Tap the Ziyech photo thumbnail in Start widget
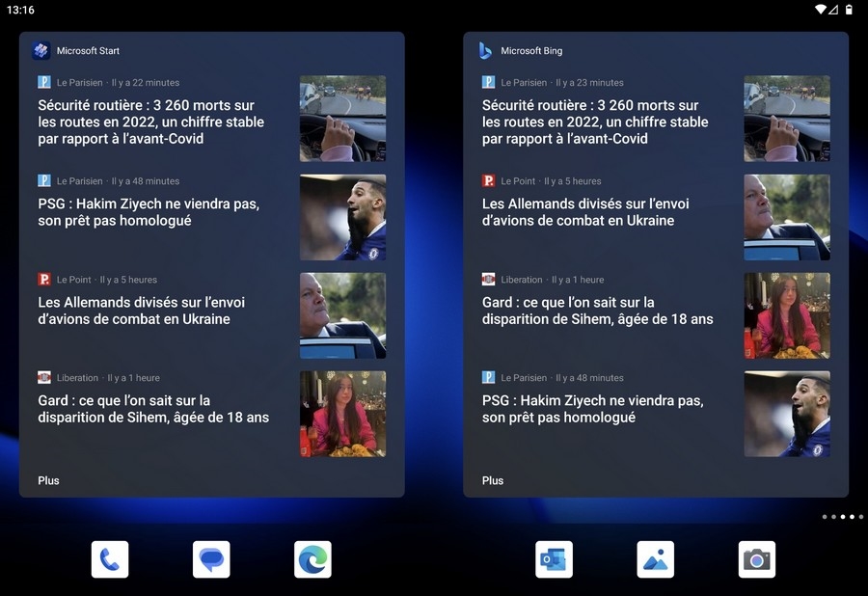The height and width of the screenshot is (596, 868). pyautogui.click(x=342, y=217)
